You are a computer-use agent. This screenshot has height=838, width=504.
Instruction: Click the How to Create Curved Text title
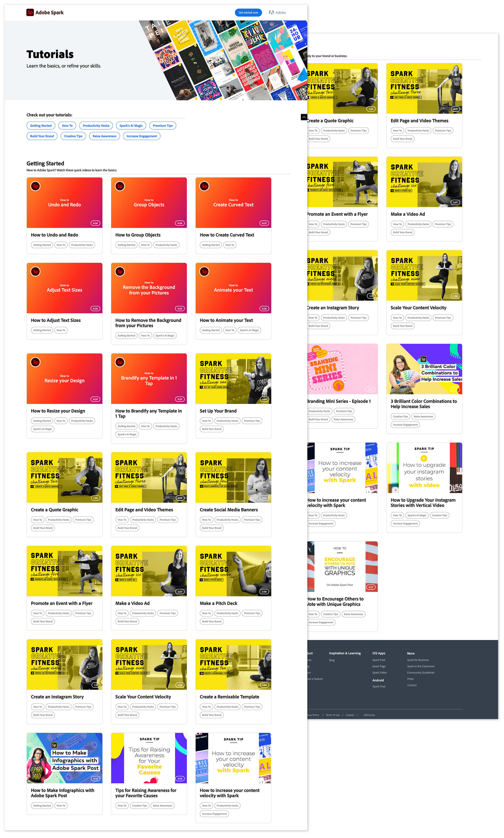coord(227,235)
